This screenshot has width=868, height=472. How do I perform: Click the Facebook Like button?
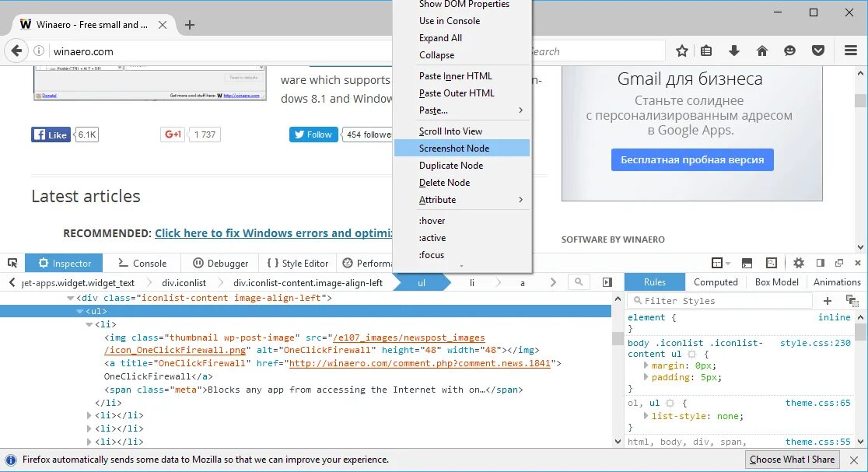click(51, 135)
